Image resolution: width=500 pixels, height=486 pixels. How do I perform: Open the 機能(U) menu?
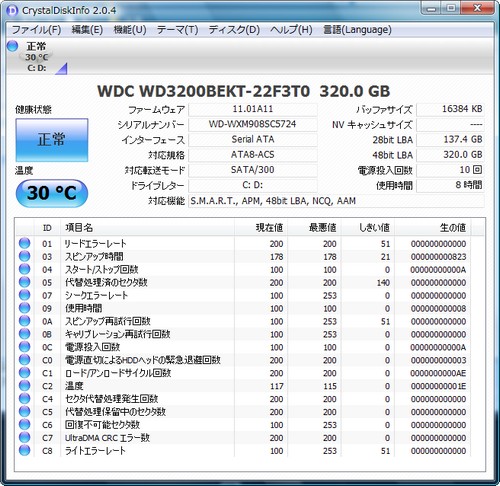tap(130, 30)
